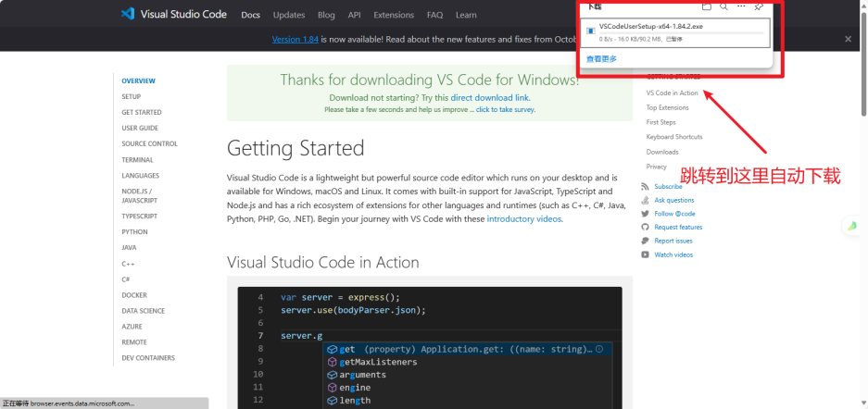Open DEV CONTAINERS in the left sidebar

coord(148,358)
